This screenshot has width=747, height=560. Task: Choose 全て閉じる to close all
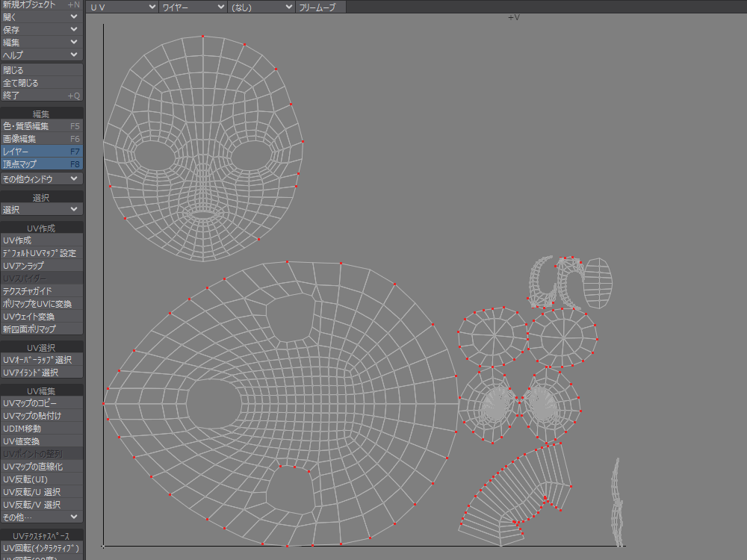(x=41, y=83)
